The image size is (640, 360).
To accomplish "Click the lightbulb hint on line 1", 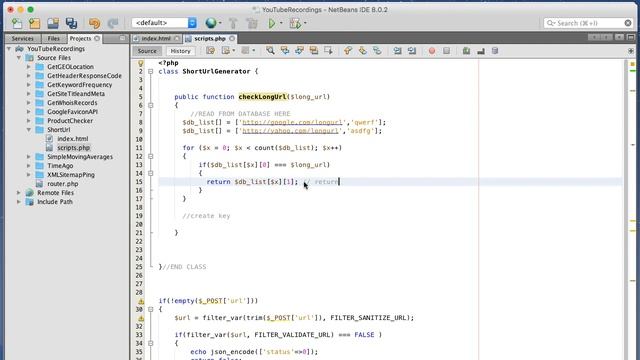I will point(141,63).
